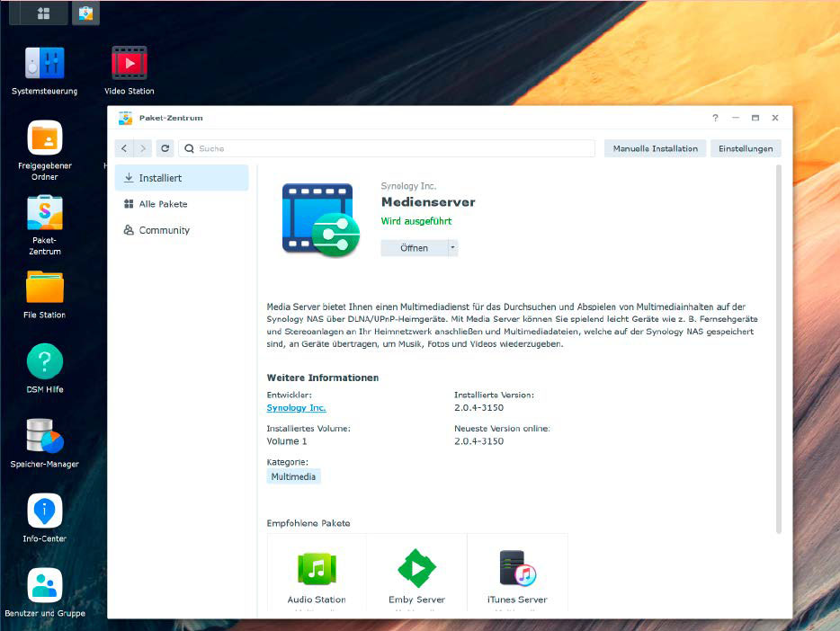Open Benutzer und Gruppe desktop icon

click(x=44, y=592)
